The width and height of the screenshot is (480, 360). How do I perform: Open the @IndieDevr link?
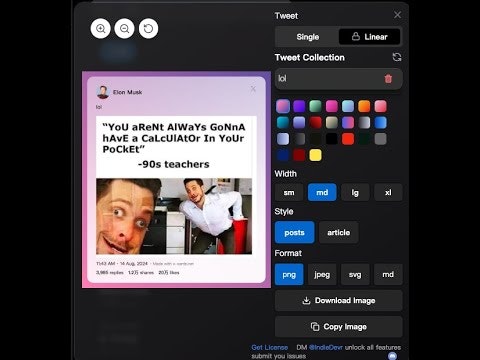coord(326,347)
